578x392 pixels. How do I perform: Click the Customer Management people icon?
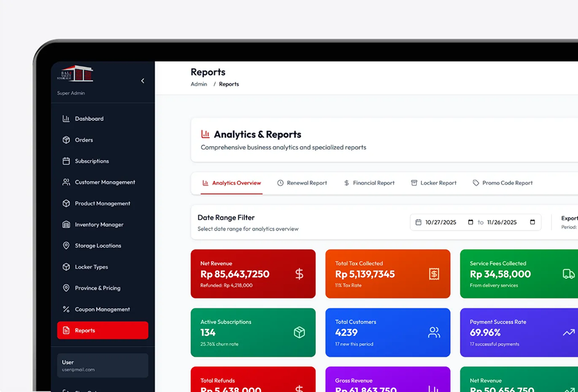coord(66,182)
